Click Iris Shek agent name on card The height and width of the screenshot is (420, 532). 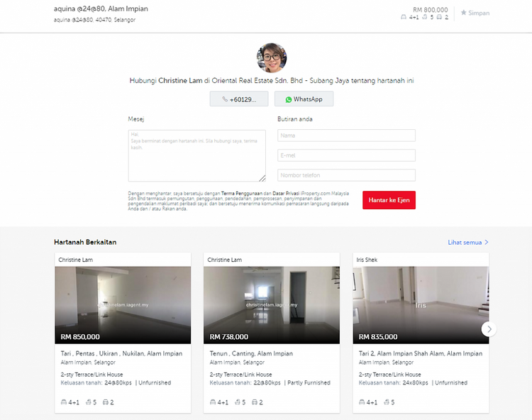coord(367,260)
